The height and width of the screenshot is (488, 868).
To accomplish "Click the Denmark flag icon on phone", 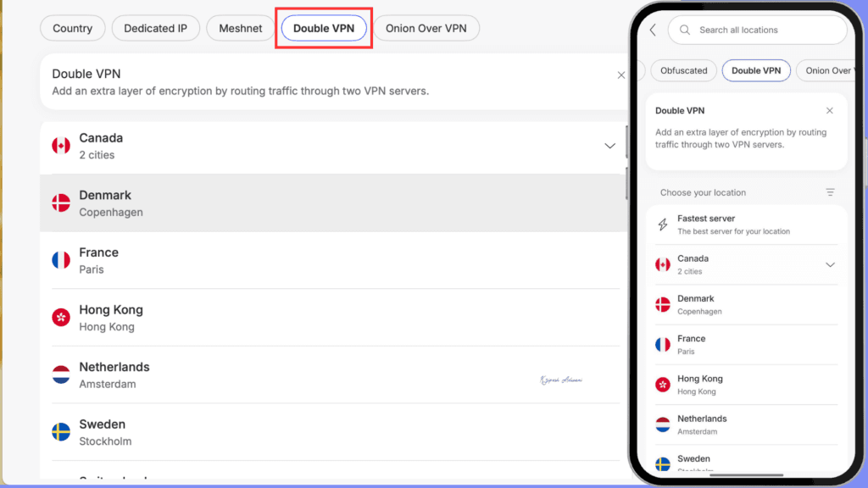I will (x=663, y=304).
